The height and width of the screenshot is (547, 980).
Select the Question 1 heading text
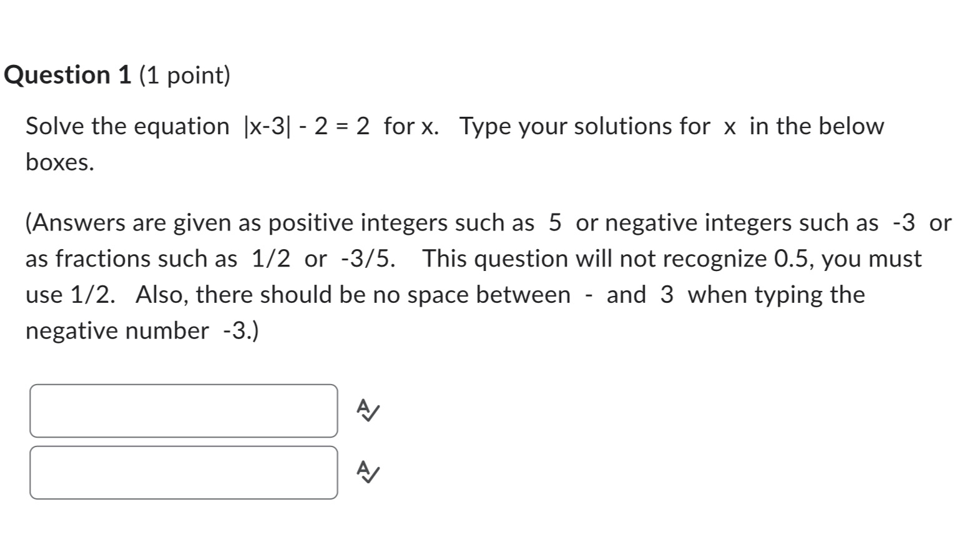pyautogui.click(x=66, y=75)
